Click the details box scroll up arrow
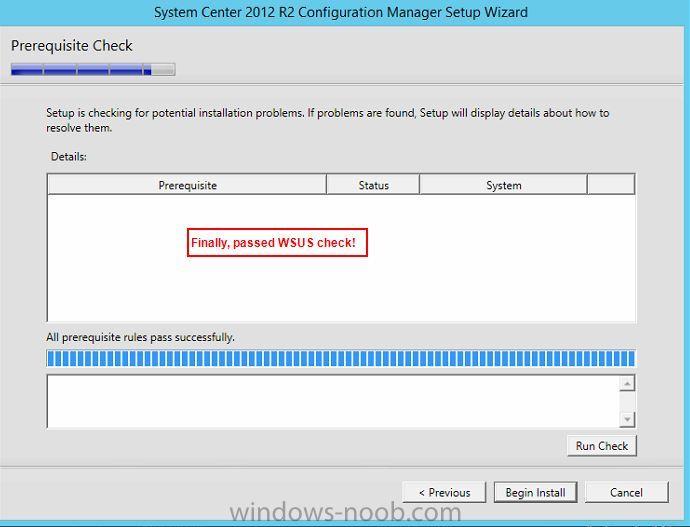Image resolution: width=690 pixels, height=527 pixels. 627,384
